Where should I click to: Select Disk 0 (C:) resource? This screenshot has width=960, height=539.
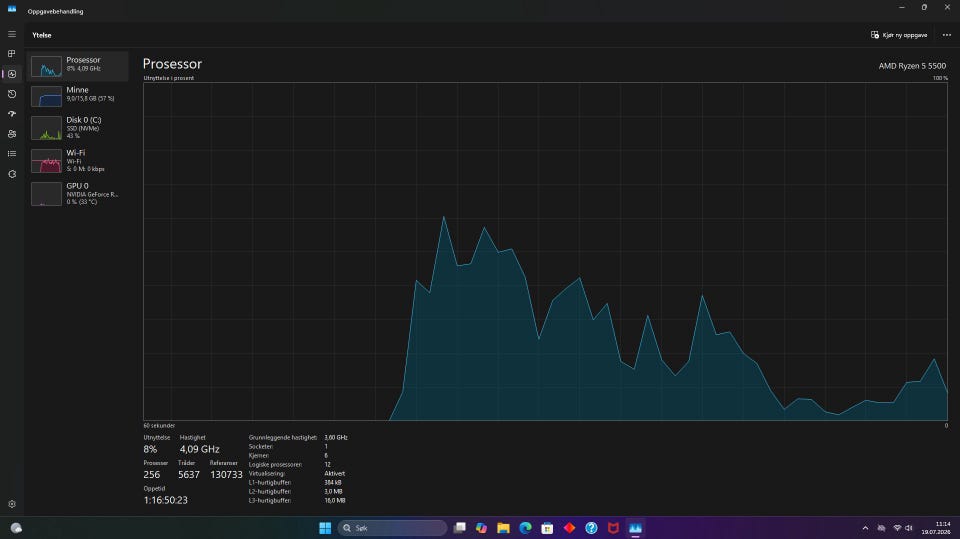click(78, 128)
